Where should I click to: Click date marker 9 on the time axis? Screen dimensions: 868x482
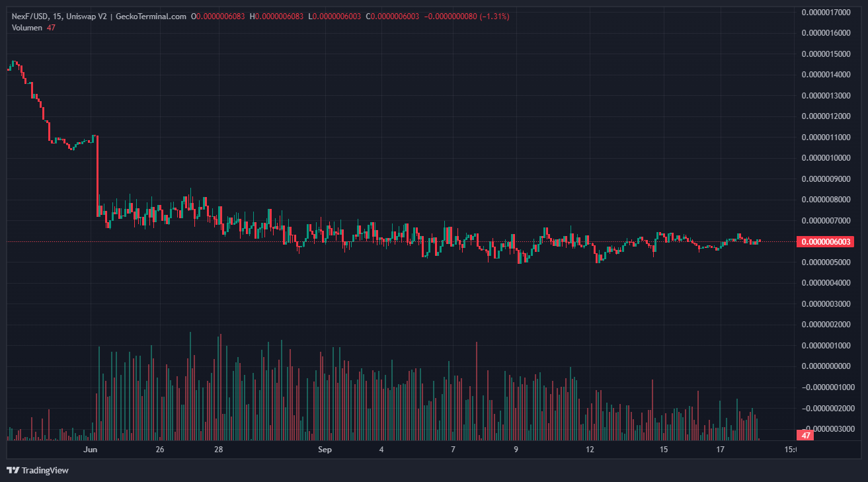click(516, 450)
